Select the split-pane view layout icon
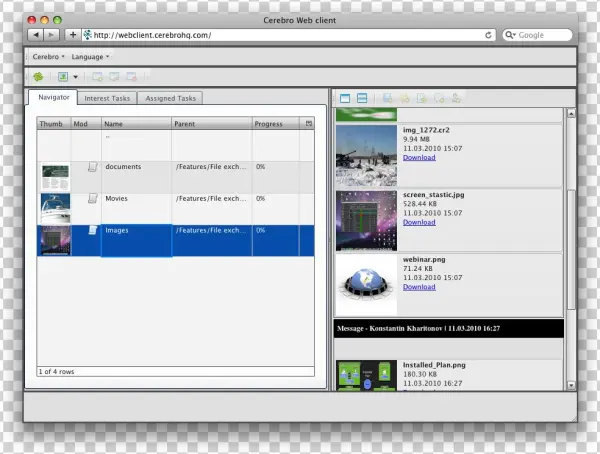 point(361,98)
